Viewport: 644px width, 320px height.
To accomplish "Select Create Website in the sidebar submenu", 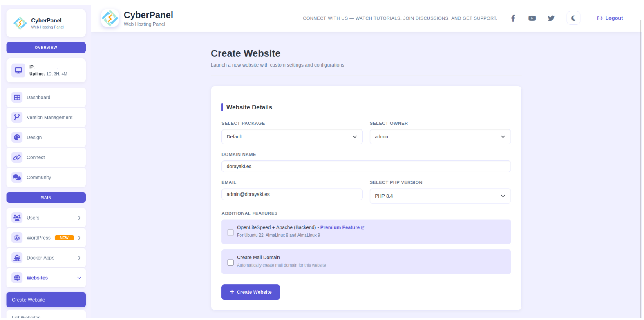I will [x=46, y=300].
